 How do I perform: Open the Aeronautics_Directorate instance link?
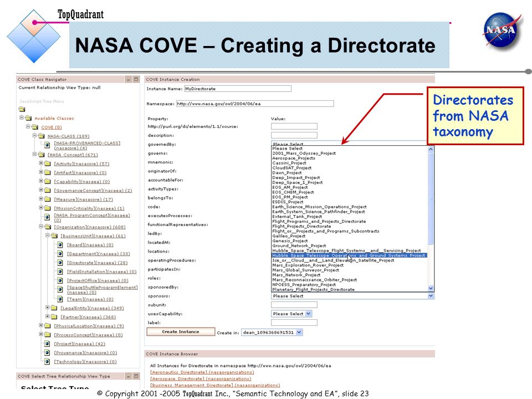pyautogui.click(x=202, y=372)
